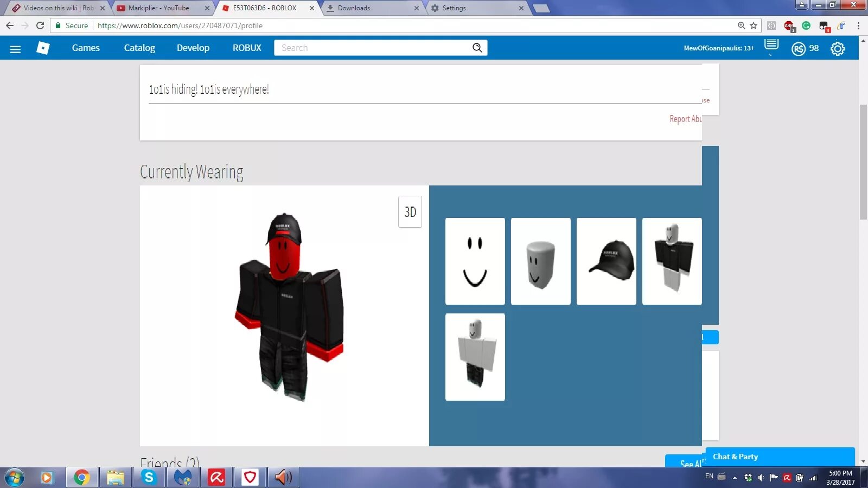The height and width of the screenshot is (488, 868).
Task: Open the speaker app in the taskbar
Action: tap(283, 478)
